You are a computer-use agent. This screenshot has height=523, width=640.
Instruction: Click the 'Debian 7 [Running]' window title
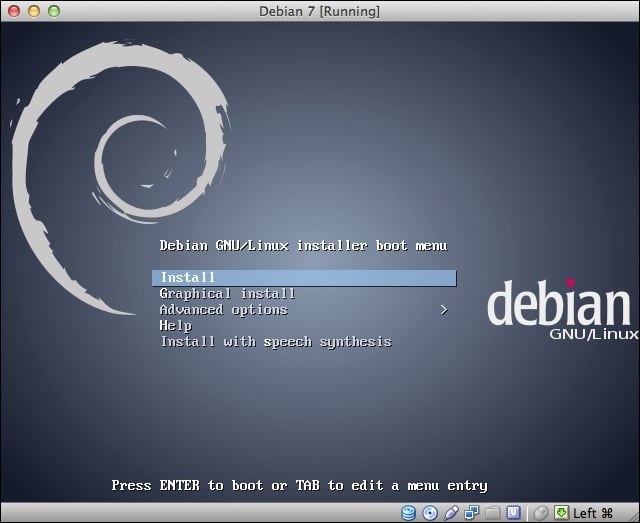(320, 11)
